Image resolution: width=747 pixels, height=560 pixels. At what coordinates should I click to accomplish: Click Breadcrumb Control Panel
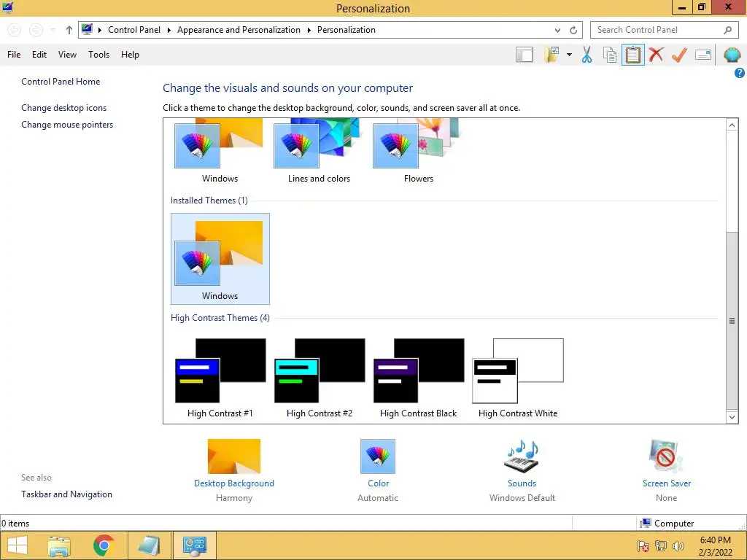click(x=134, y=29)
